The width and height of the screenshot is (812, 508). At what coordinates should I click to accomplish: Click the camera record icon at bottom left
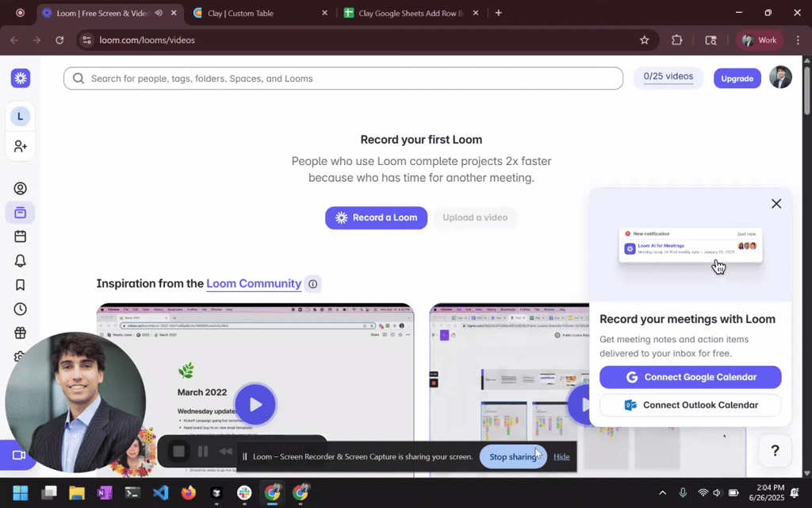coord(19,455)
